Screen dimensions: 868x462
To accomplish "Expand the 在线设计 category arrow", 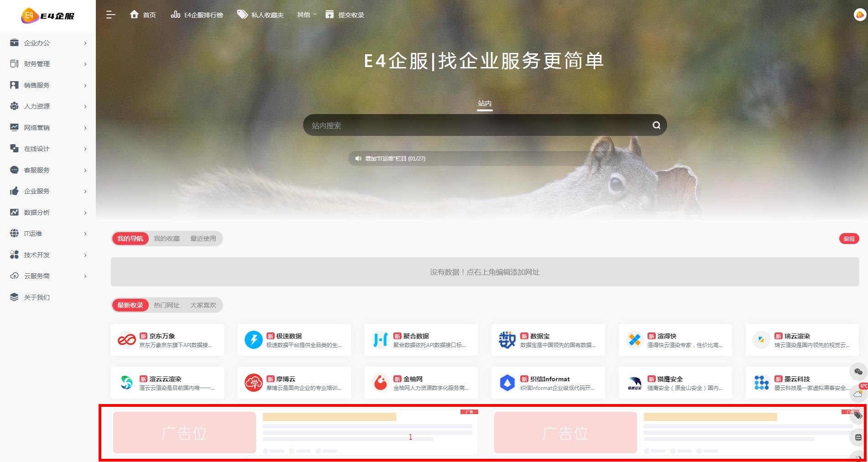I will pyautogui.click(x=85, y=149).
